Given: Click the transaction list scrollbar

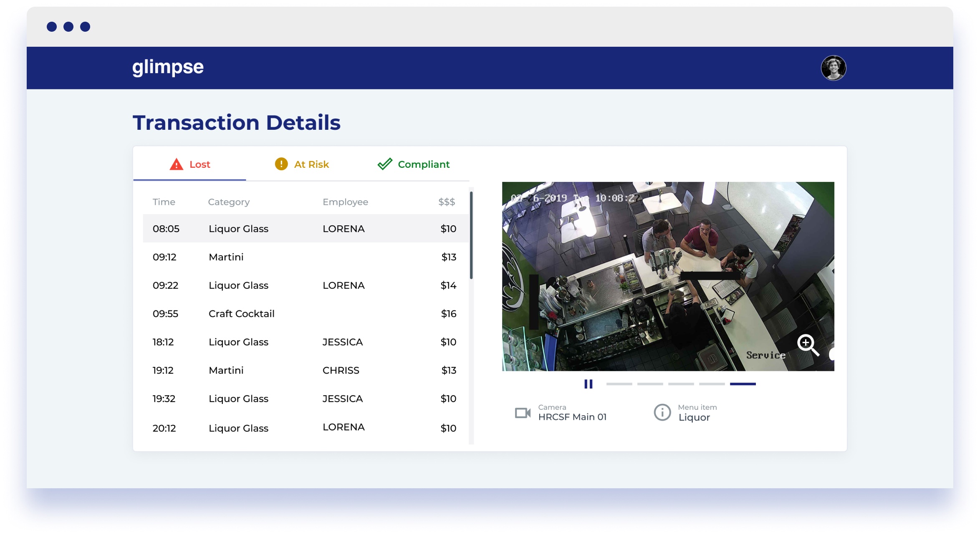Looking at the screenshot, I should 471,235.
